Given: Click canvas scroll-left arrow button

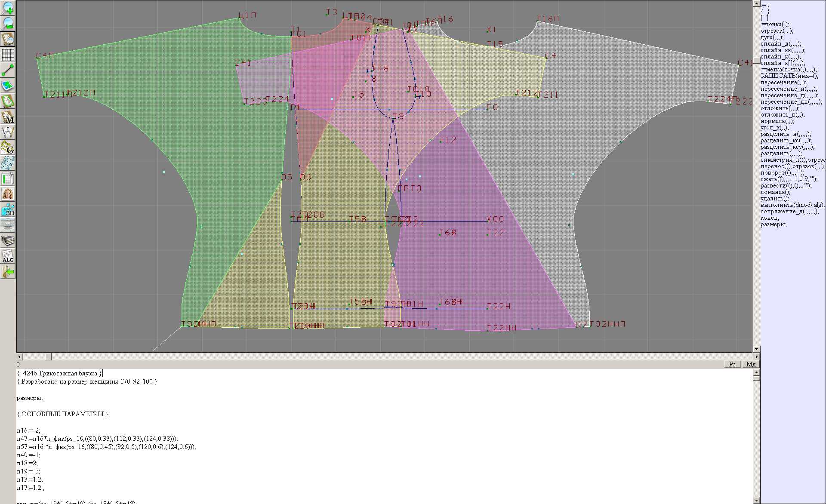Looking at the screenshot, I should pyautogui.click(x=19, y=356).
